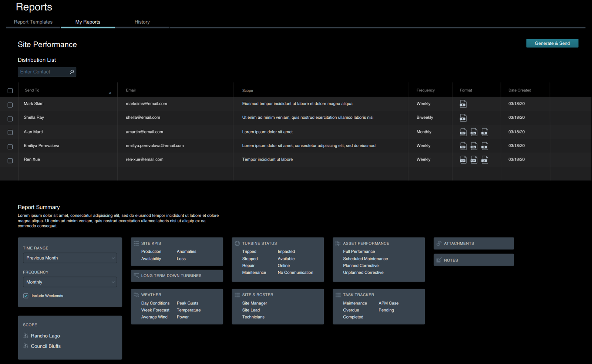Screen dimensions: 592x364
Task: Click 'amartin@email.com' email cell
Action: pos(144,132)
